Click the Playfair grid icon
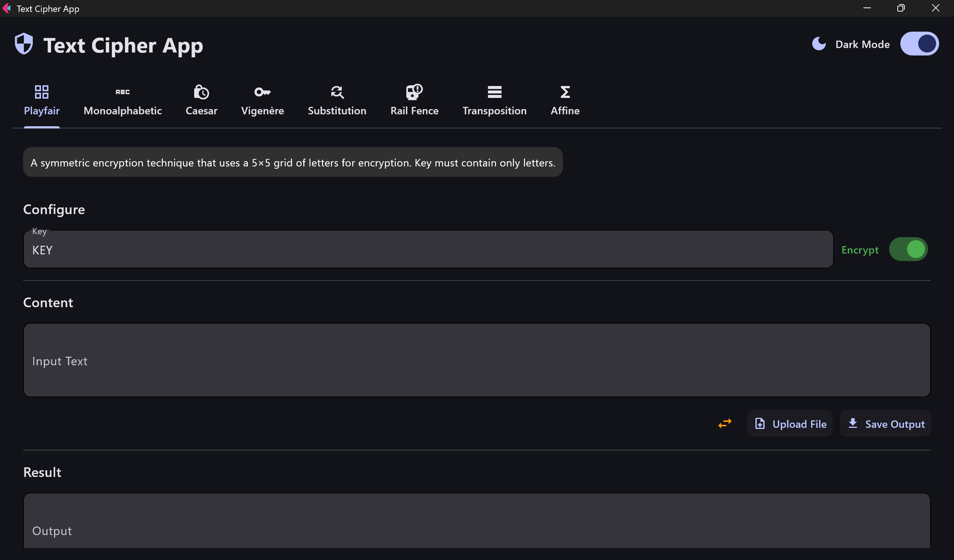Image resolution: width=954 pixels, height=560 pixels. (42, 92)
